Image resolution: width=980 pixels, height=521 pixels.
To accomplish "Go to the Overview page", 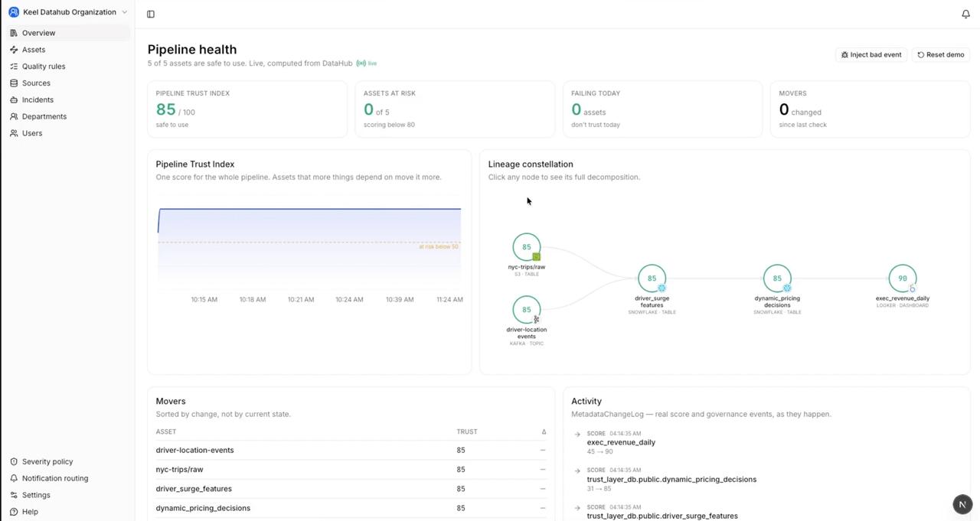I will click(x=67, y=33).
